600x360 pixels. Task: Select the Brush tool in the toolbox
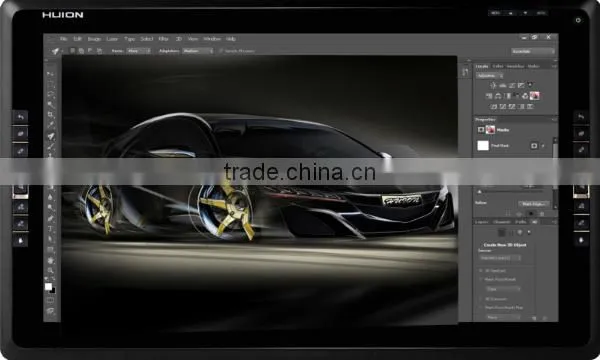tap(50, 147)
